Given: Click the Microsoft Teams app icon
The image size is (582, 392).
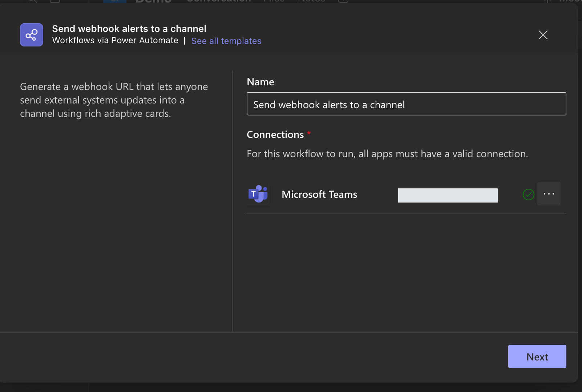Looking at the screenshot, I should click(258, 194).
